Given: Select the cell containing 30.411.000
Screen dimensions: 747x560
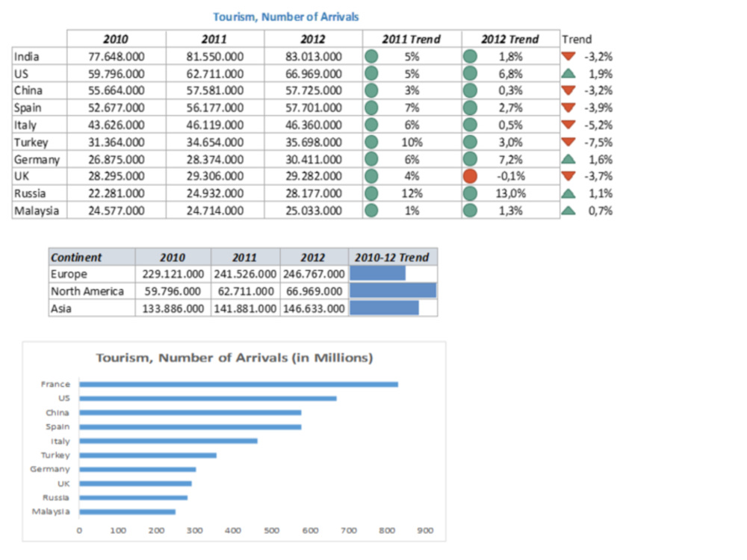Looking at the screenshot, I should click(314, 160).
